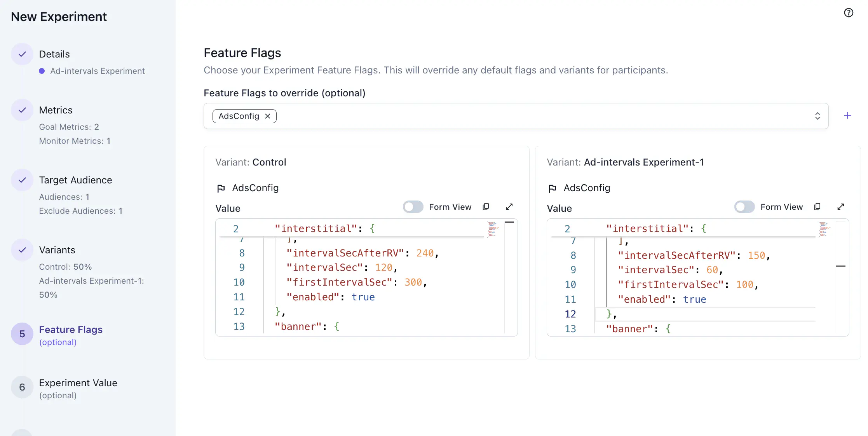Select the Experiment Value step in sidebar

(x=78, y=383)
